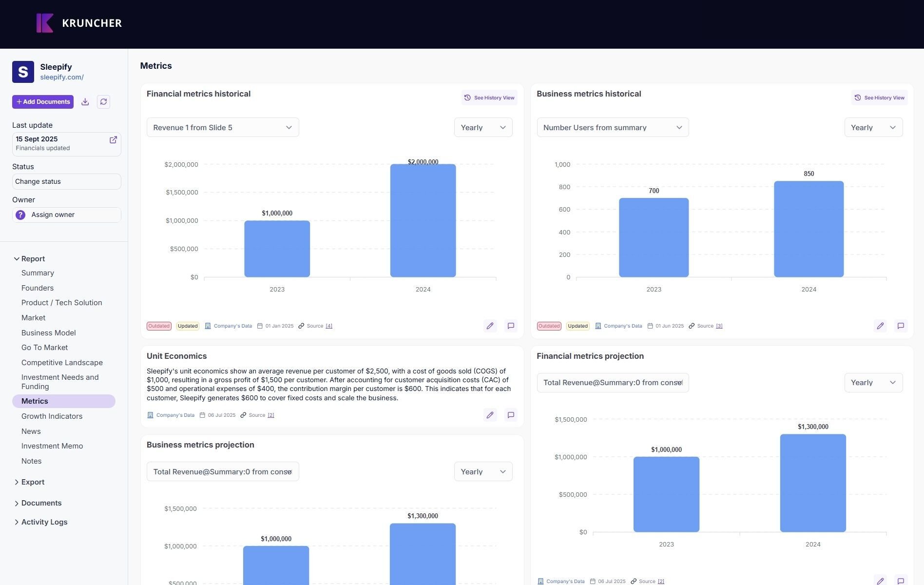Viewport: 924px width, 585px height.
Task: Click the refresh icon in the sidebar
Action: [x=103, y=102]
